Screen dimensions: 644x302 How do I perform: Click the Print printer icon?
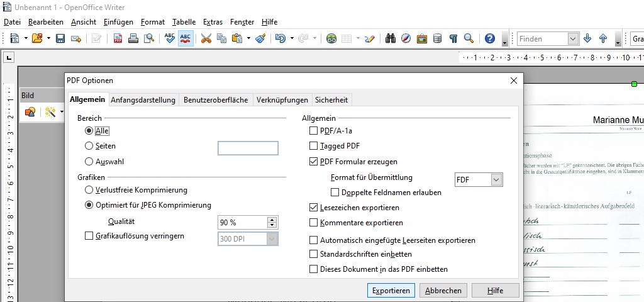[133, 38]
